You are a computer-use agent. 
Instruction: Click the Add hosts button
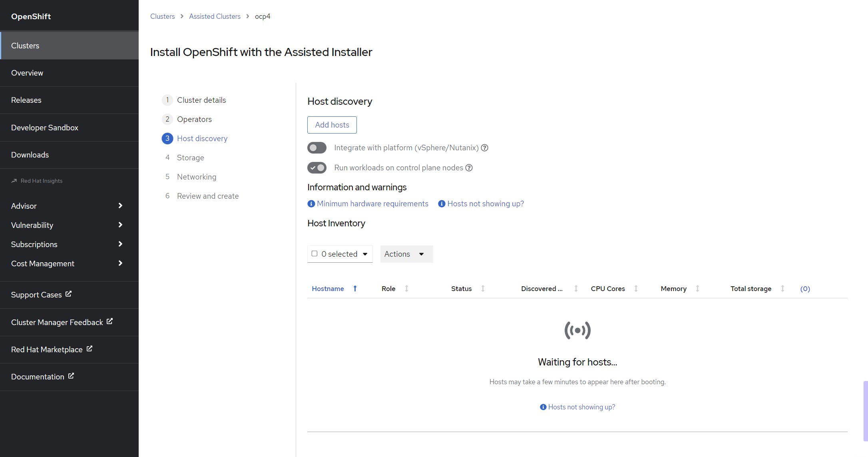click(x=332, y=125)
